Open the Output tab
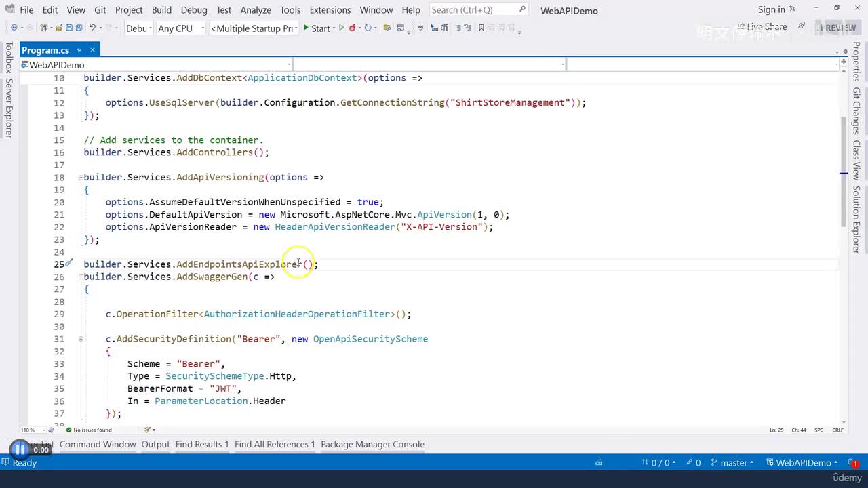The height and width of the screenshot is (488, 868). (x=155, y=444)
